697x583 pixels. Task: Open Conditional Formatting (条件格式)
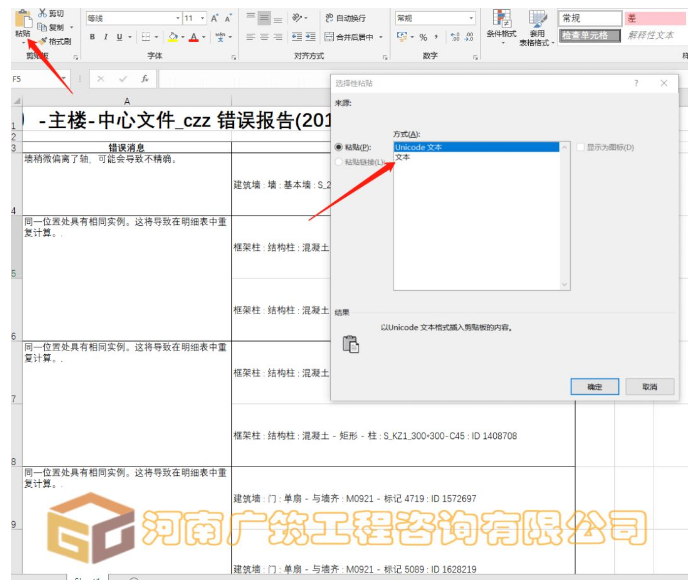coord(501,26)
